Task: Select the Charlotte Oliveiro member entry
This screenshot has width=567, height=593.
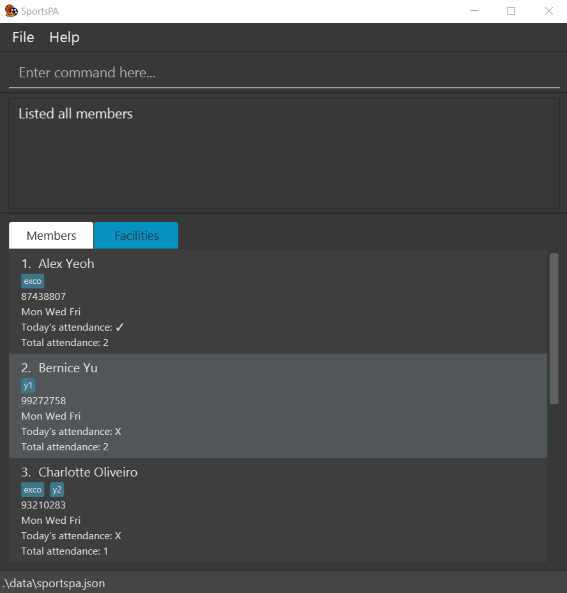Action: point(278,510)
